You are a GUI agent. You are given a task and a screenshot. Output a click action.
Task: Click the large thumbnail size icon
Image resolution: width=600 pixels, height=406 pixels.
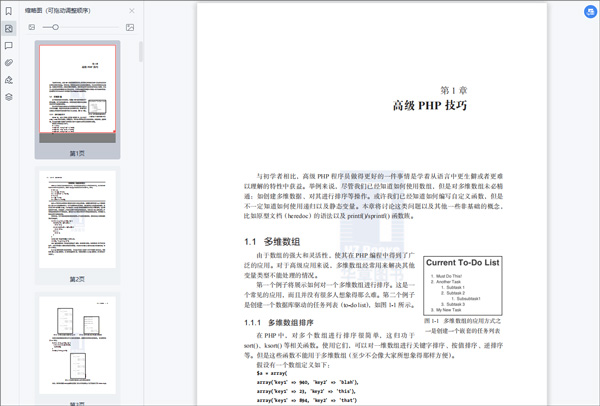[x=130, y=27]
